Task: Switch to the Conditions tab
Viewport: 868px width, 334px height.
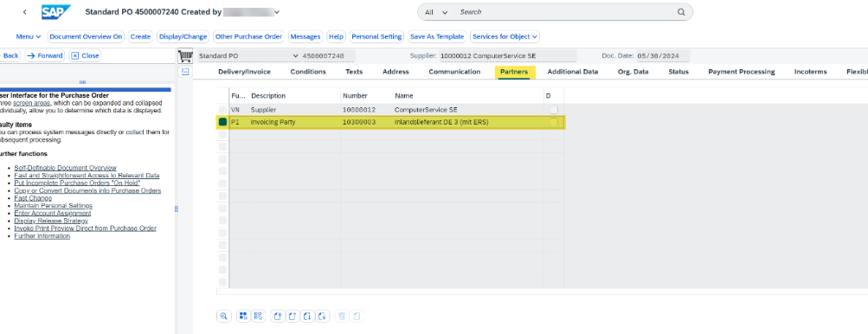Action: tap(308, 72)
